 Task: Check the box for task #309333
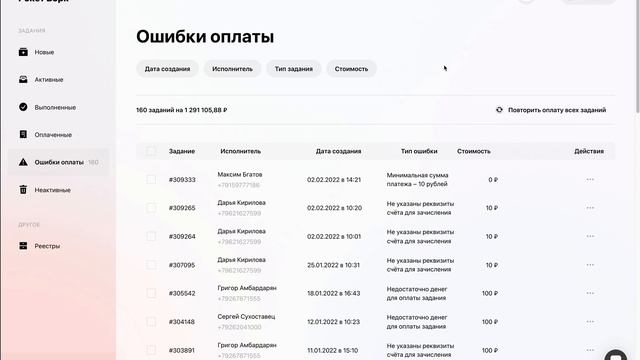[x=151, y=180]
